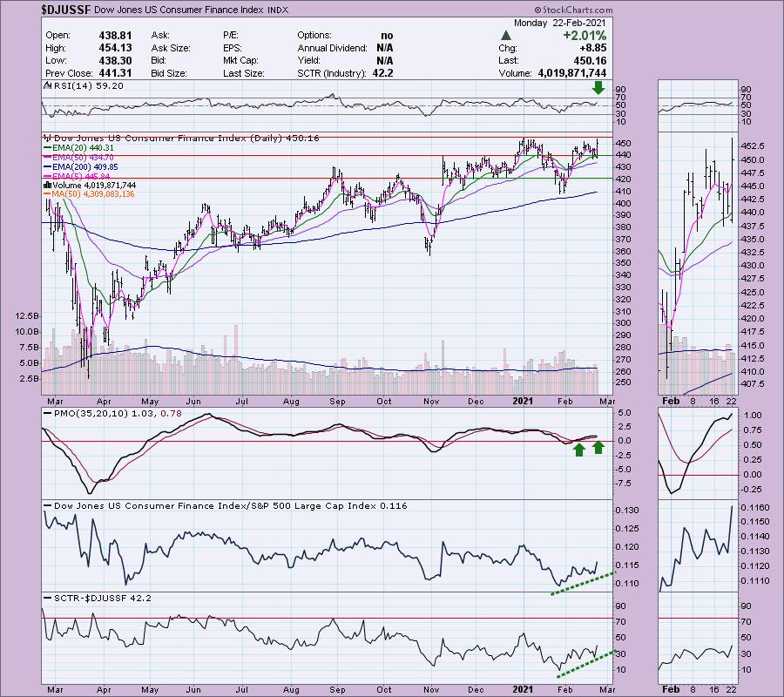Click the blue EMA(200) line swatch
Viewport: 784px width, 697px height.
[x=48, y=167]
